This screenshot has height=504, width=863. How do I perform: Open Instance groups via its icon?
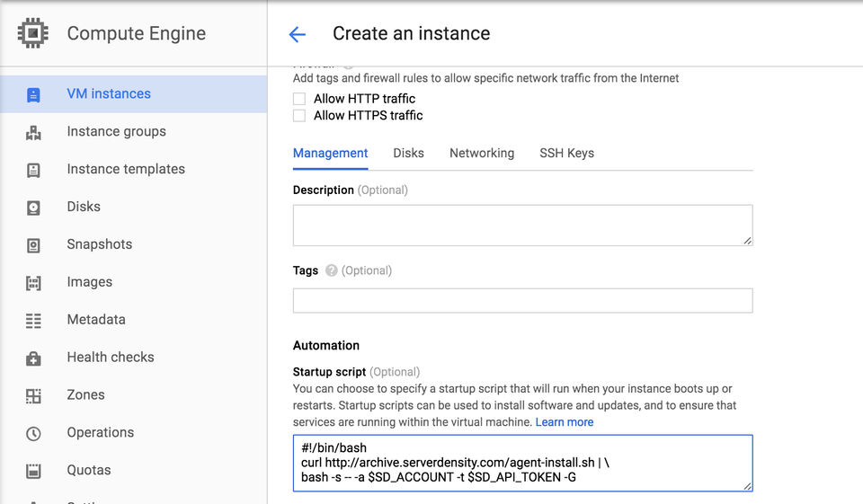33,133
